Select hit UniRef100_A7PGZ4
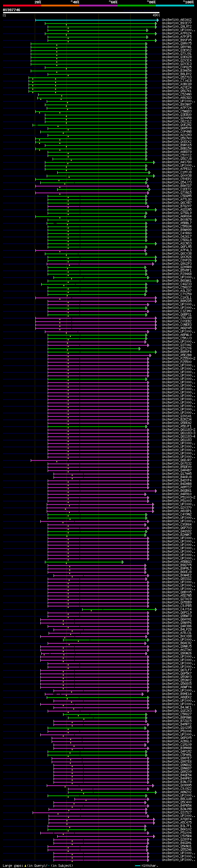197x868 pixels. [177, 33]
